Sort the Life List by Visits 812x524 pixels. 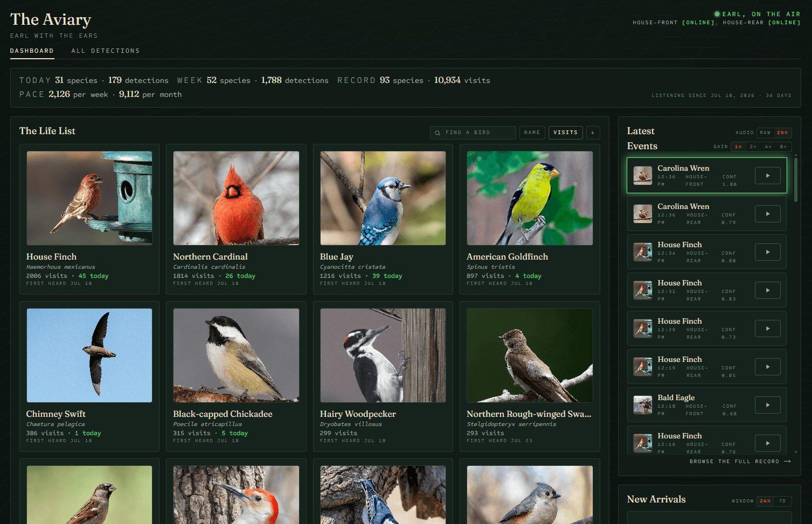click(x=565, y=132)
